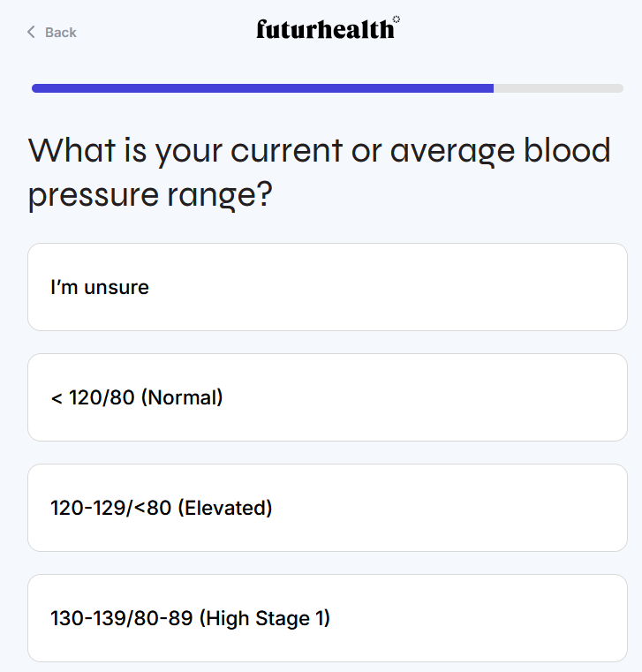642x672 pixels.
Task: Tap the first answer card in the list
Action: [328, 287]
